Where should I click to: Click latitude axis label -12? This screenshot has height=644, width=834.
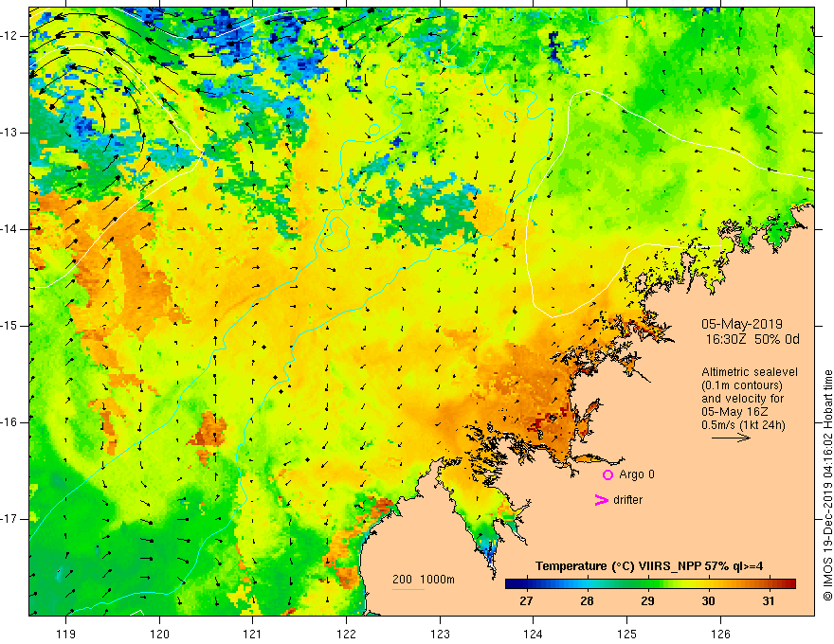[9, 36]
